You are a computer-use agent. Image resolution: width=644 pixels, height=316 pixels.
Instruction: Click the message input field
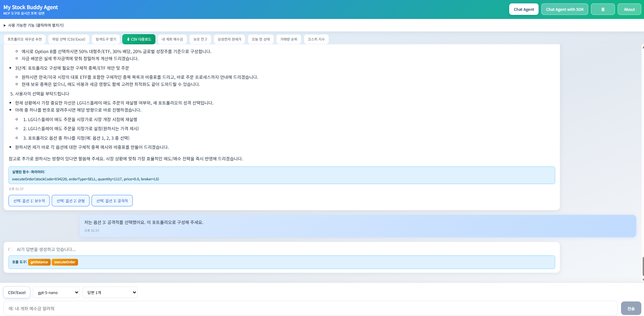(x=310, y=309)
